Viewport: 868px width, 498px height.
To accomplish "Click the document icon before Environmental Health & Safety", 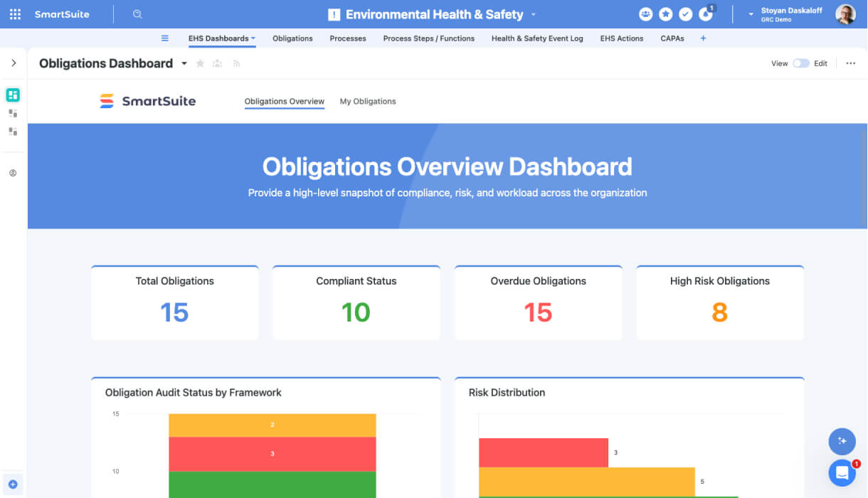I will point(334,15).
